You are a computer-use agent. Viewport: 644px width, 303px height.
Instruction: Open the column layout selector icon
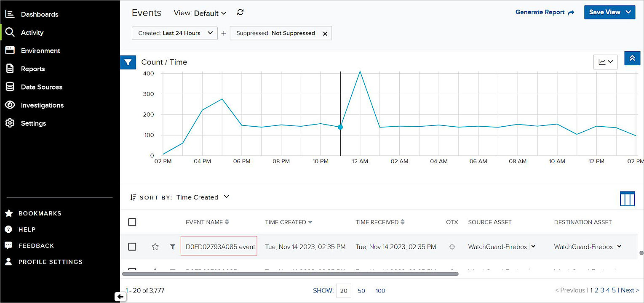[x=627, y=198]
